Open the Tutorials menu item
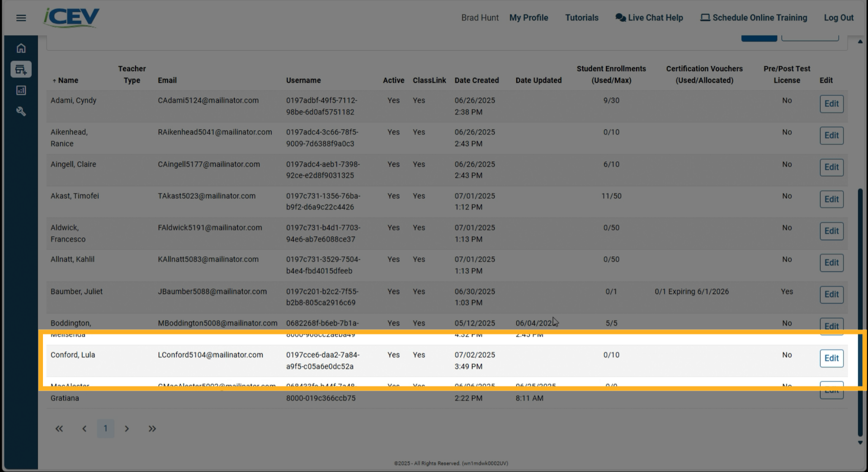 581,18
